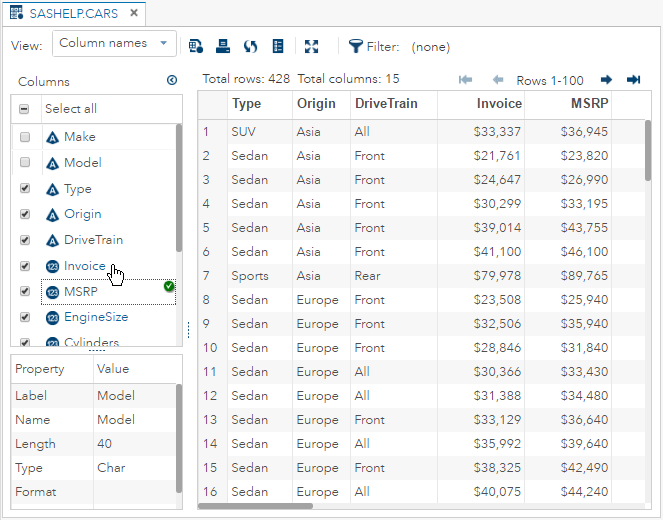Click the Invoice column header
Screen dimensions: 663x520
498,103
